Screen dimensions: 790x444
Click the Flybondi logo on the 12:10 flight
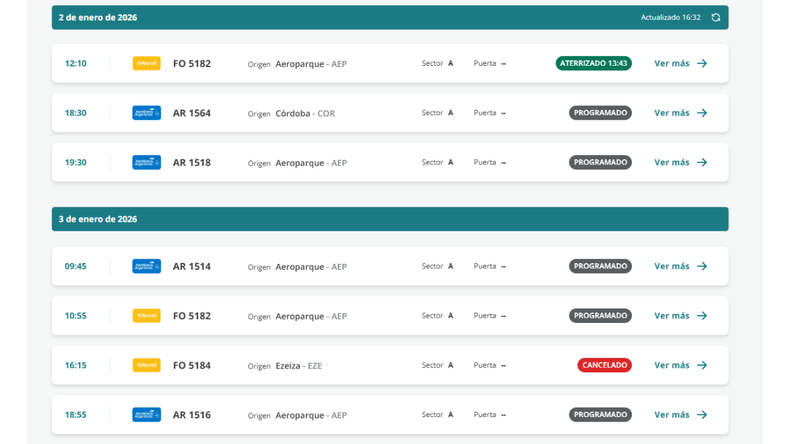pyautogui.click(x=146, y=63)
